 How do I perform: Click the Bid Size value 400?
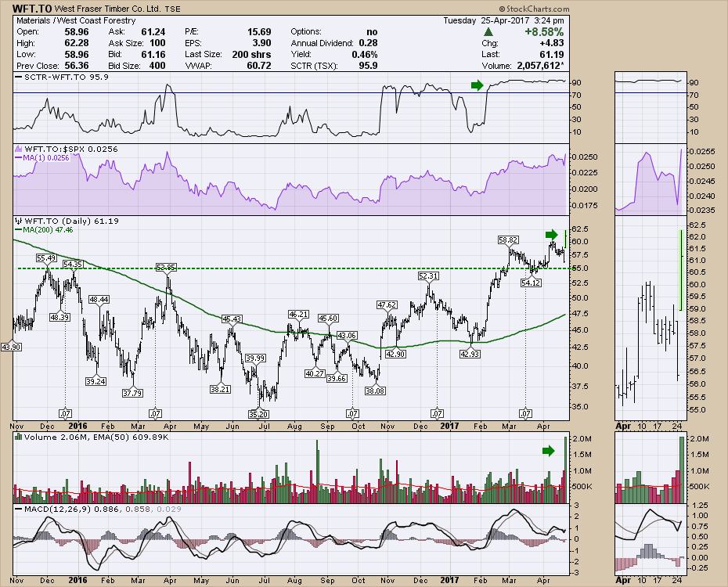point(157,66)
